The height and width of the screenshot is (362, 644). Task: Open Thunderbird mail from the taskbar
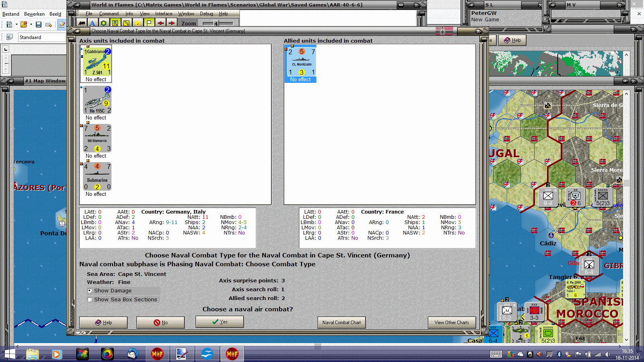tap(132, 354)
